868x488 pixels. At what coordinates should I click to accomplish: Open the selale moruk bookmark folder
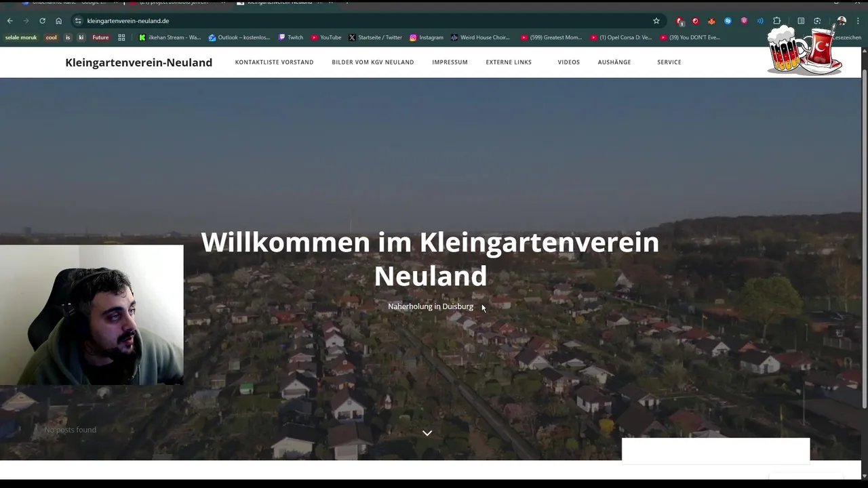pos(21,37)
